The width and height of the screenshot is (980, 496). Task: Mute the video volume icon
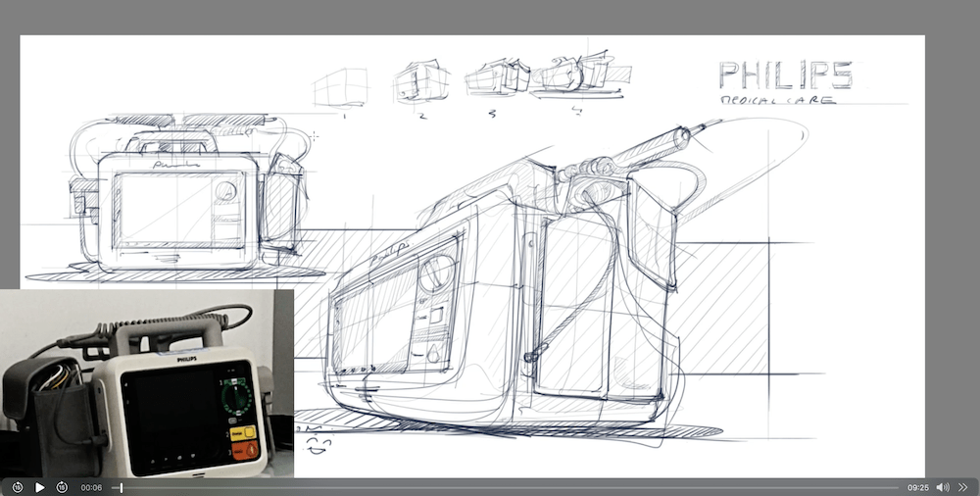coord(943,487)
